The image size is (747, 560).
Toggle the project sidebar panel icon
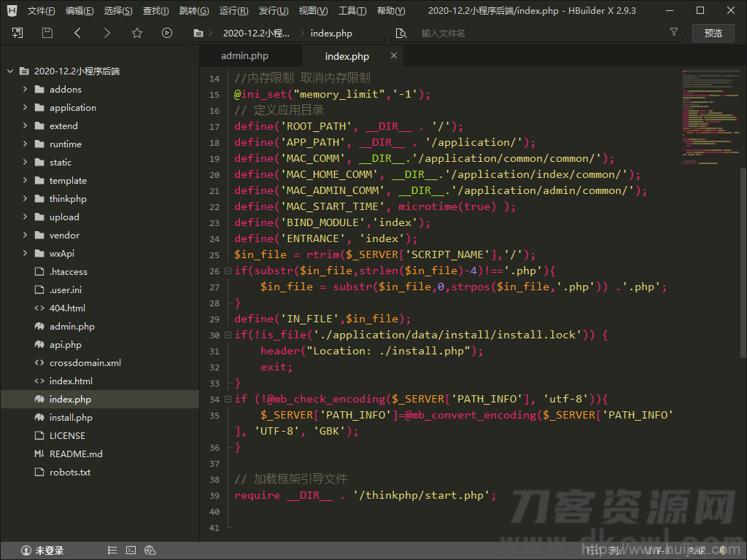18,33
